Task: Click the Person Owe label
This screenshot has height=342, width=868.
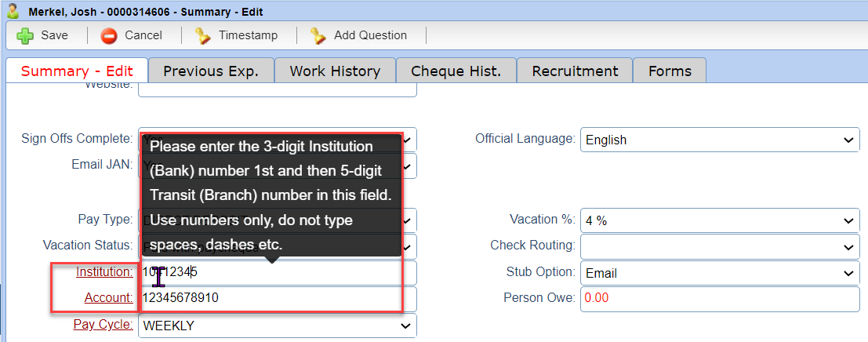Action: tap(539, 298)
